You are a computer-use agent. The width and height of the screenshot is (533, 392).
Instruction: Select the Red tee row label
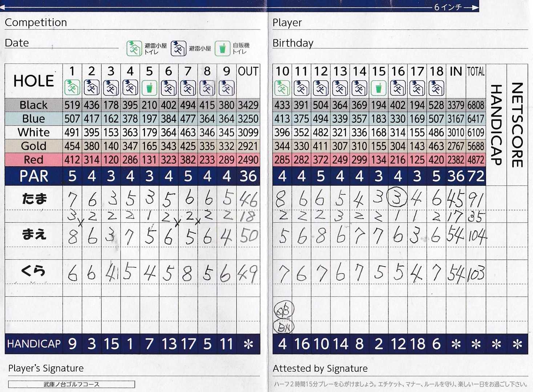[x=33, y=160]
